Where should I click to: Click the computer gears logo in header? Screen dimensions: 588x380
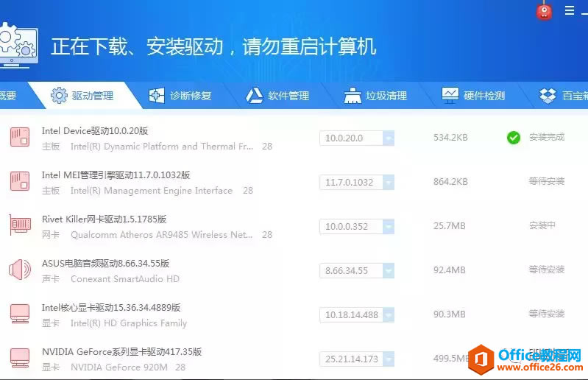click(x=18, y=46)
